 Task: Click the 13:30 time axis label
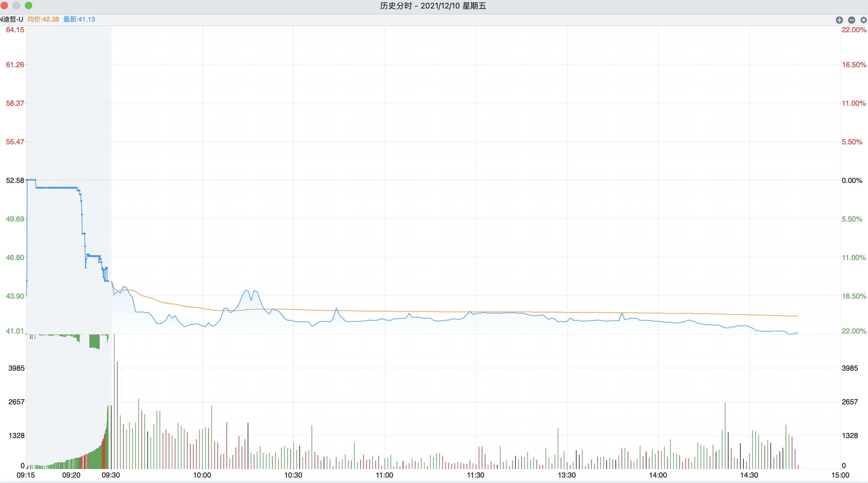[x=567, y=475]
